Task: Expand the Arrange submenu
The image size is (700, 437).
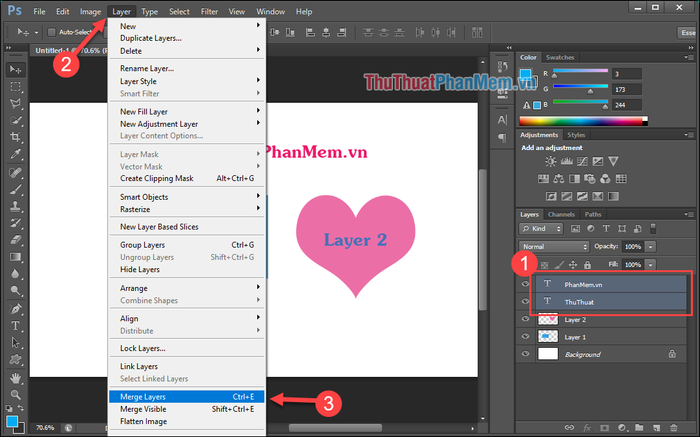Action: pos(187,288)
